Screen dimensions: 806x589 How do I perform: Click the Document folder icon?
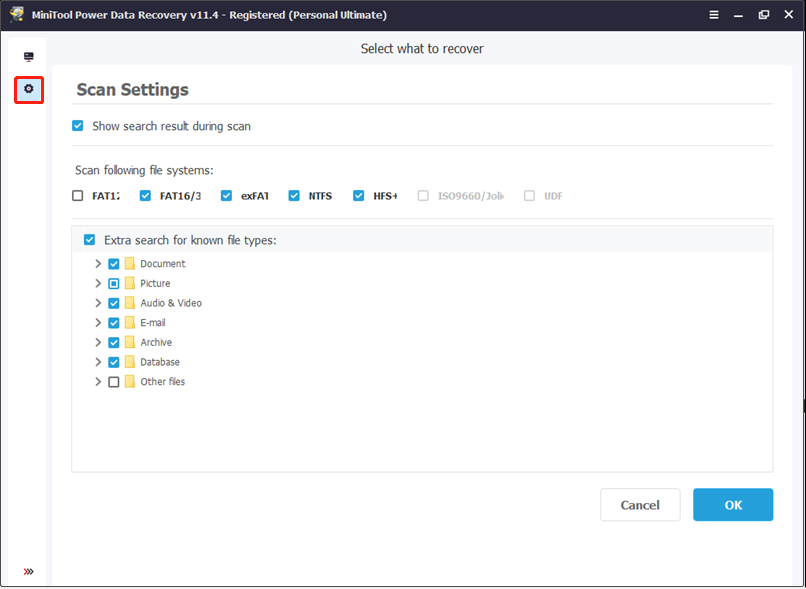(130, 264)
